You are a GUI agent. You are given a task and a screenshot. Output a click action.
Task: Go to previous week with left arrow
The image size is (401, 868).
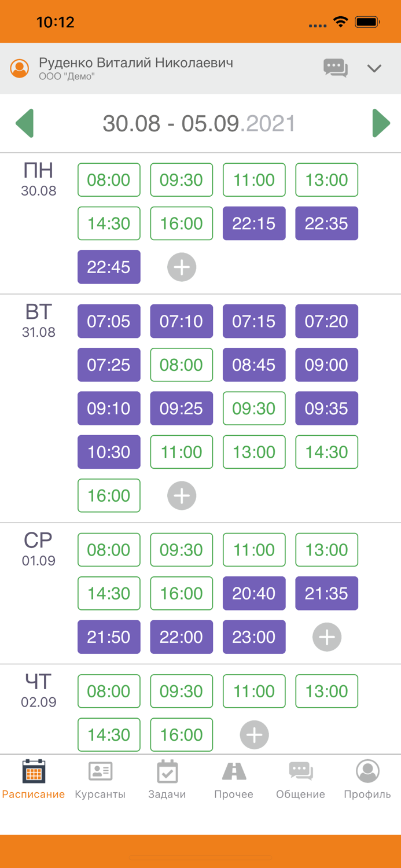tap(25, 123)
